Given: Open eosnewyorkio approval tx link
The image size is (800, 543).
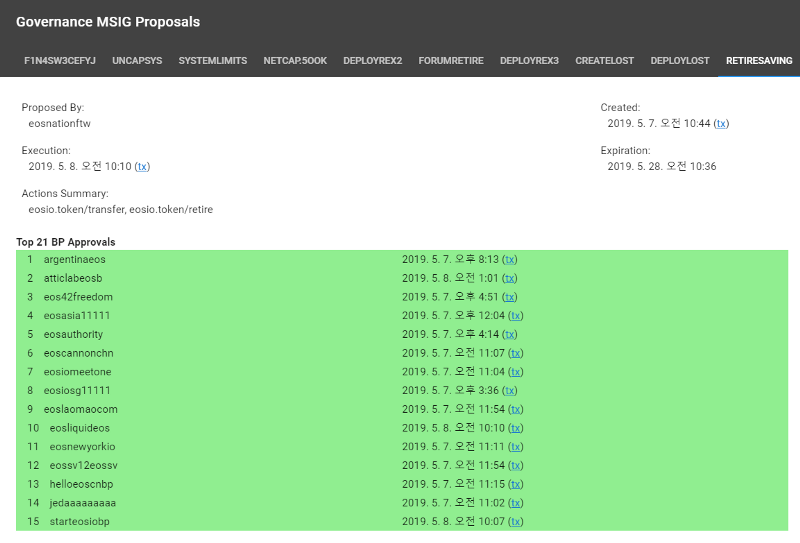Looking at the screenshot, I should pyautogui.click(x=515, y=447).
